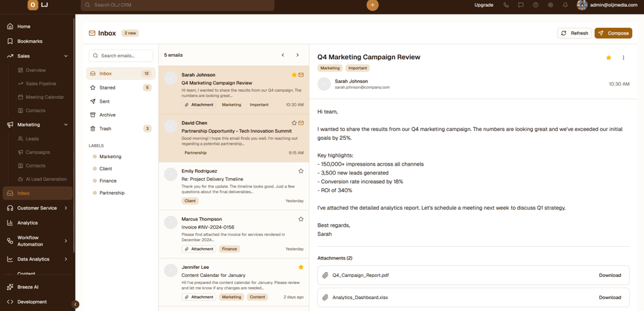
Task: Click envelope icon on Sarah Johnson email
Action: (x=301, y=75)
